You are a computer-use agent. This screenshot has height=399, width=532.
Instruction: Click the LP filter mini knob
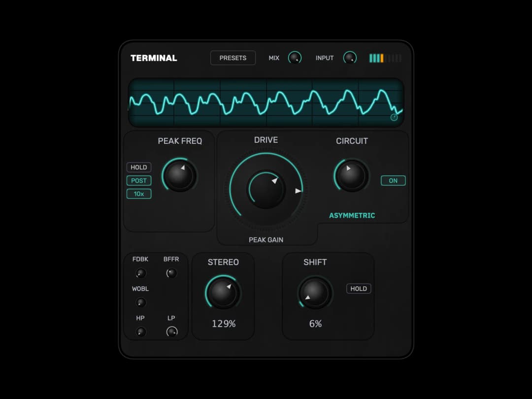tap(172, 332)
